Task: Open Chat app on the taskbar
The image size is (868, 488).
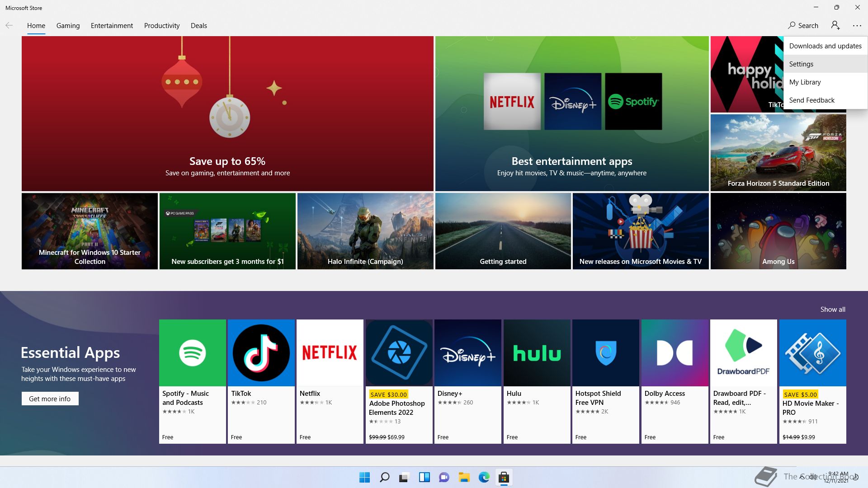Action: coord(444,477)
